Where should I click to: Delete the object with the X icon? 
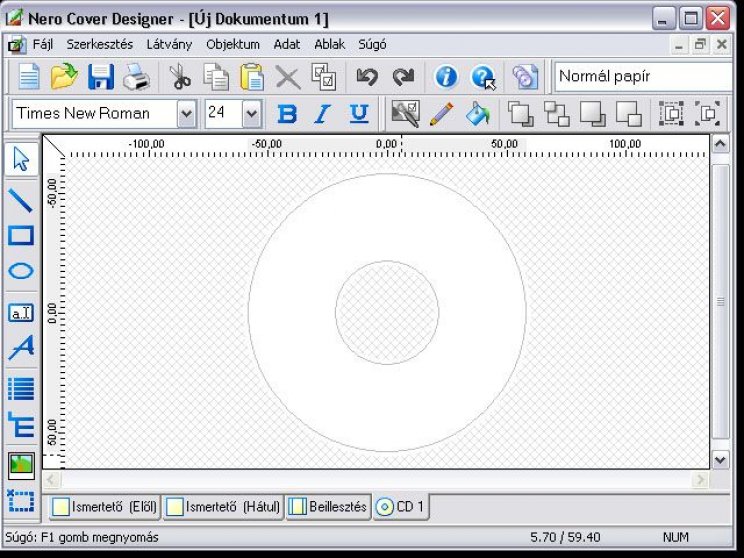[x=288, y=78]
